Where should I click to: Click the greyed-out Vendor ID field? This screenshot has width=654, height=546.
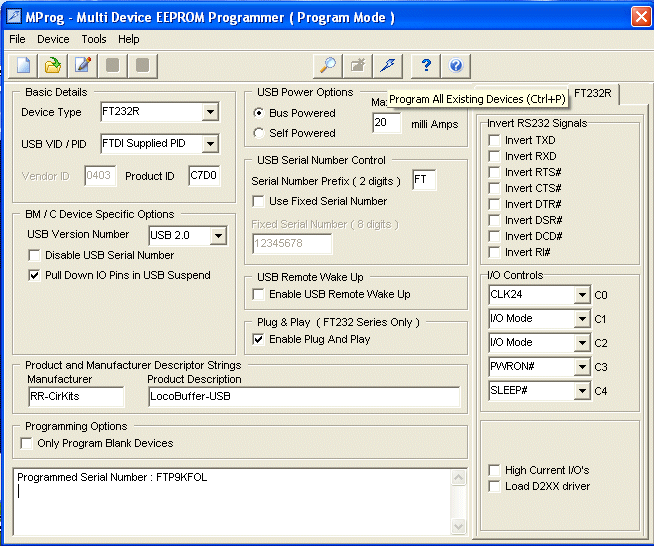(100, 176)
